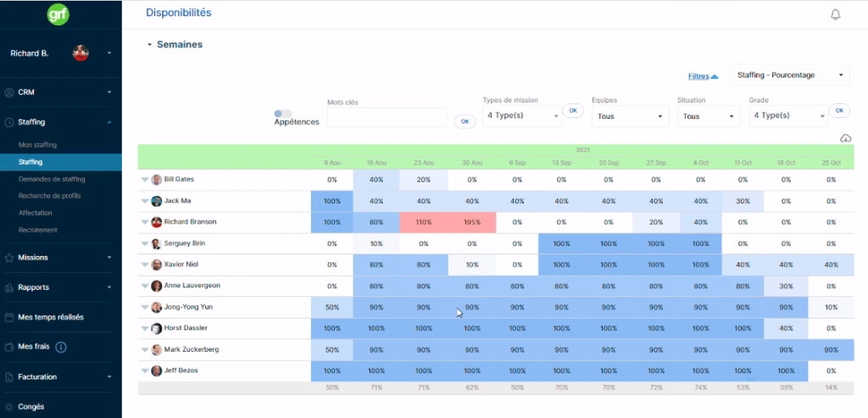Toggle the Appétences switch

(x=283, y=114)
